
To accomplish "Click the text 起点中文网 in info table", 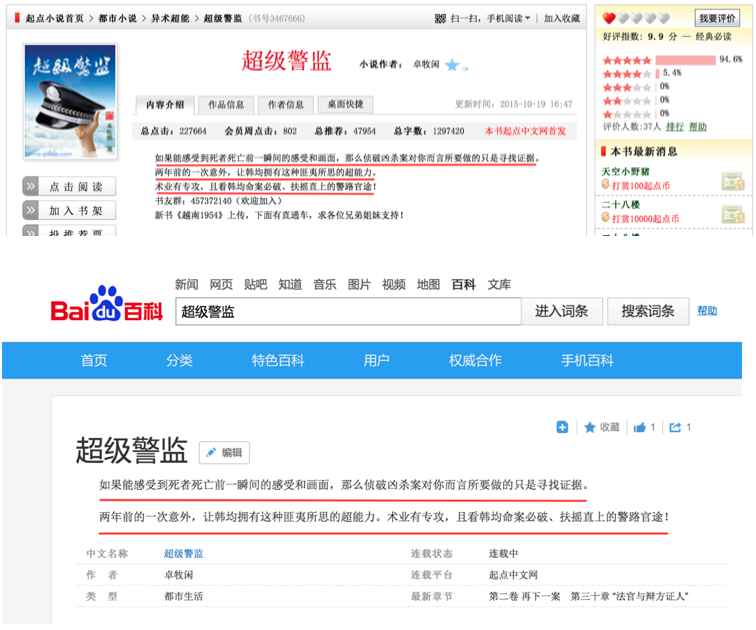I will click(x=513, y=575).
